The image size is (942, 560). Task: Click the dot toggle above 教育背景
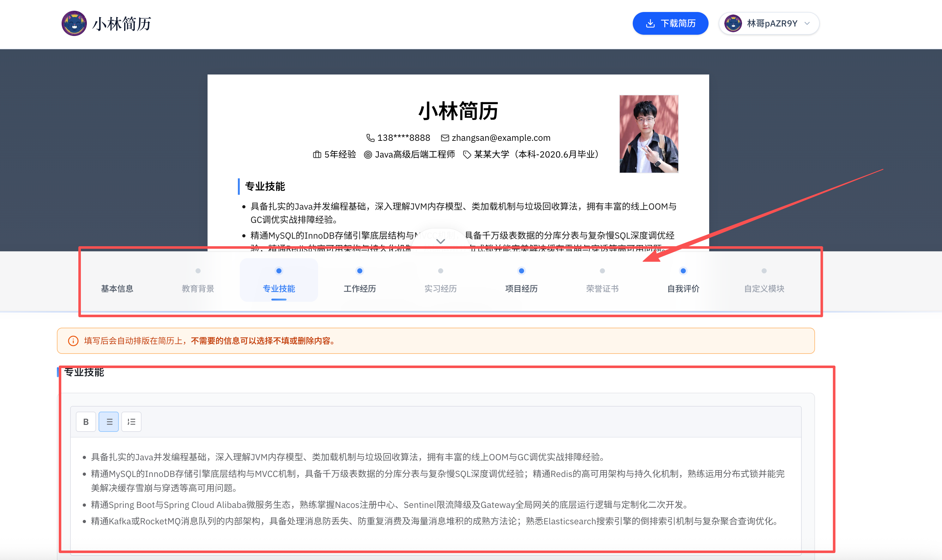click(198, 271)
